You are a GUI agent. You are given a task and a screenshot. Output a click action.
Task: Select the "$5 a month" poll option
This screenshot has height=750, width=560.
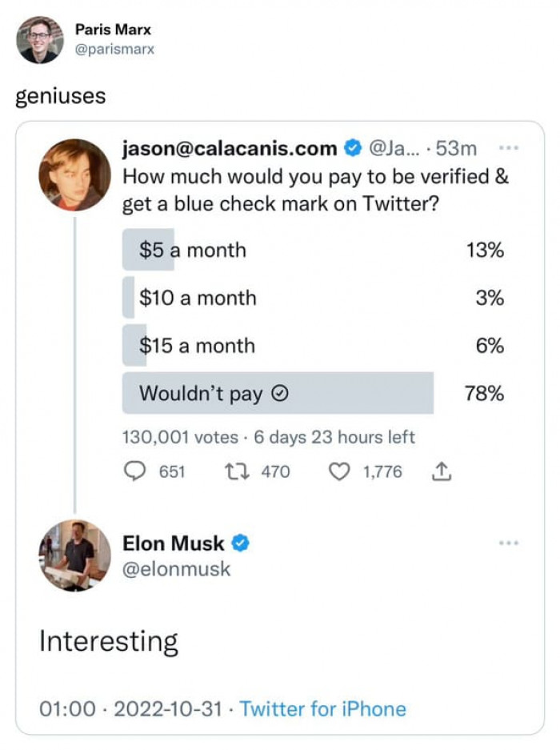point(192,251)
